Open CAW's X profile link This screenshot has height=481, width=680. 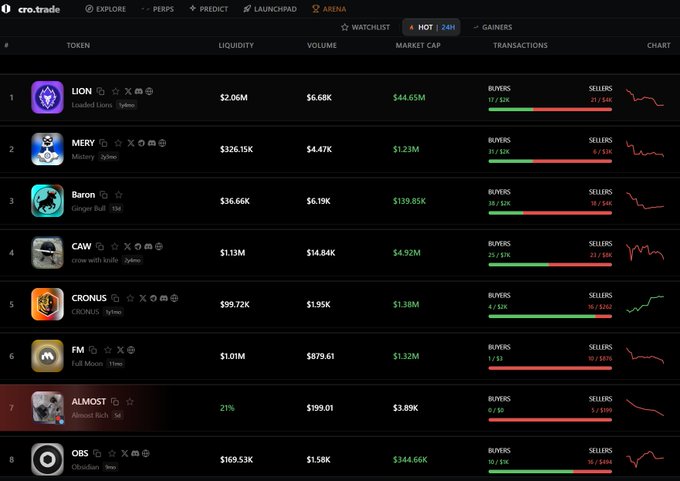127,246
